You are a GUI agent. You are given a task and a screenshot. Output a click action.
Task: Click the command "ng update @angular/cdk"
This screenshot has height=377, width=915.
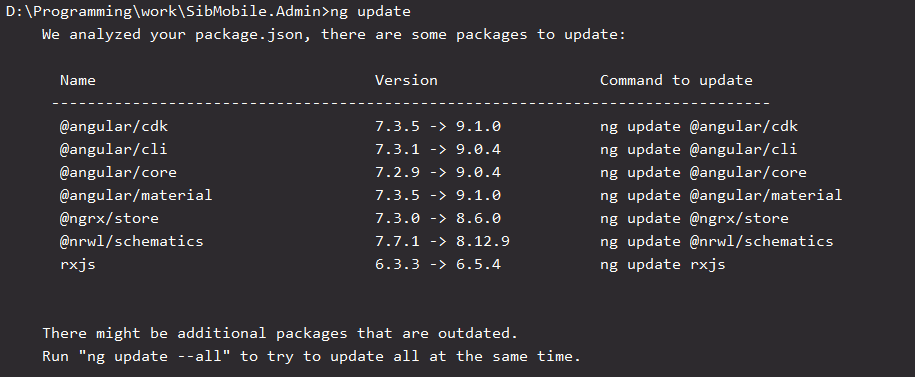699,127
